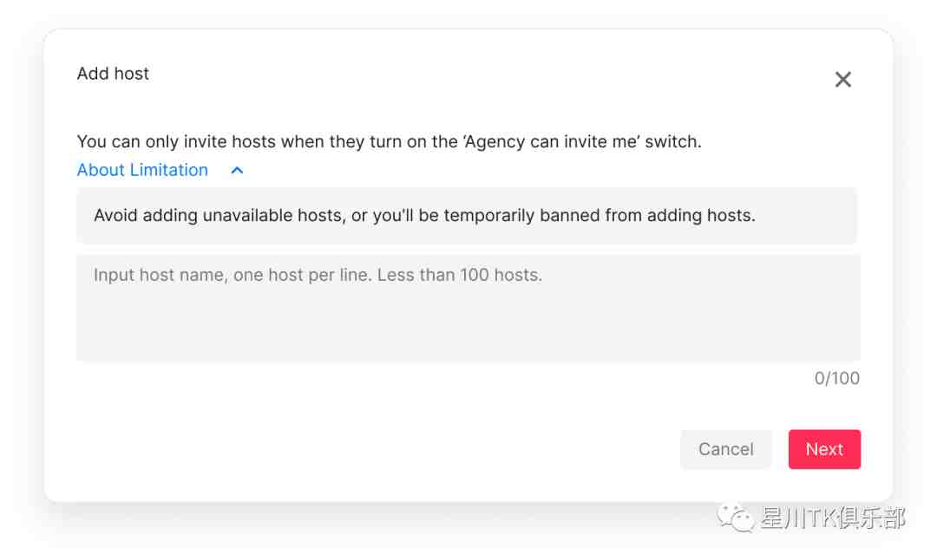
Task: Collapse the About Limitation chevron arrow
Action: tap(237, 170)
